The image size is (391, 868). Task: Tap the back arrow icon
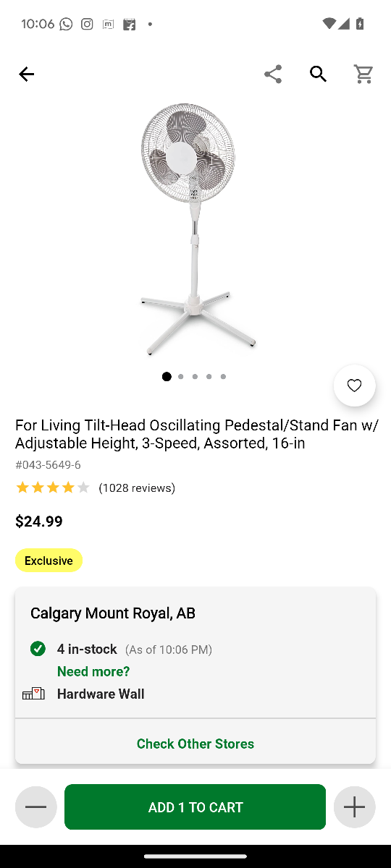[x=26, y=74]
